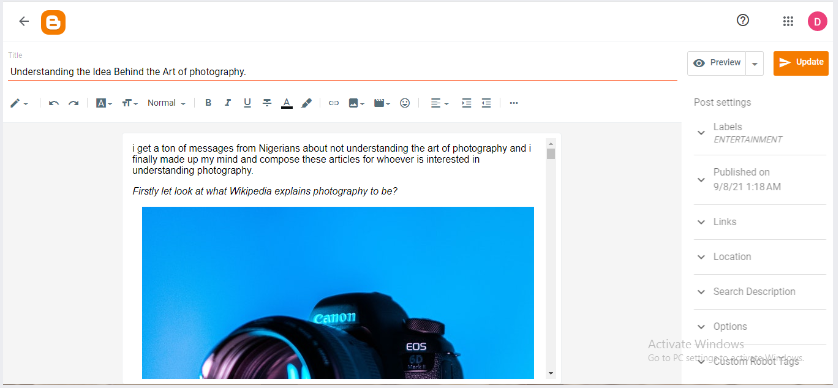Image resolution: width=838 pixels, height=388 pixels.
Task: Click into the post Title field
Action: [x=342, y=72]
